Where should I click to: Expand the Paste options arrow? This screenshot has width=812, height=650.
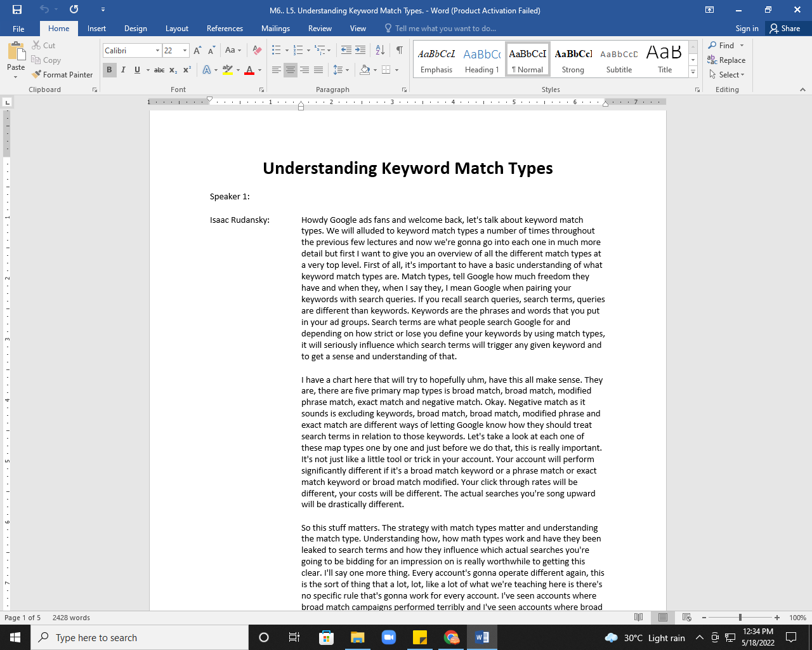tap(16, 77)
